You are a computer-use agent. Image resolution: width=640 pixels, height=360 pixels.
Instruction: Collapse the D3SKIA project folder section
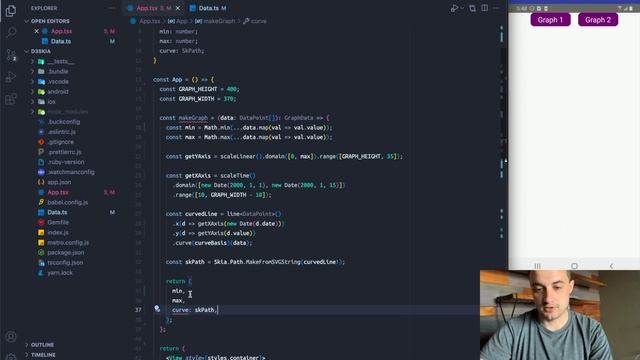[41, 51]
